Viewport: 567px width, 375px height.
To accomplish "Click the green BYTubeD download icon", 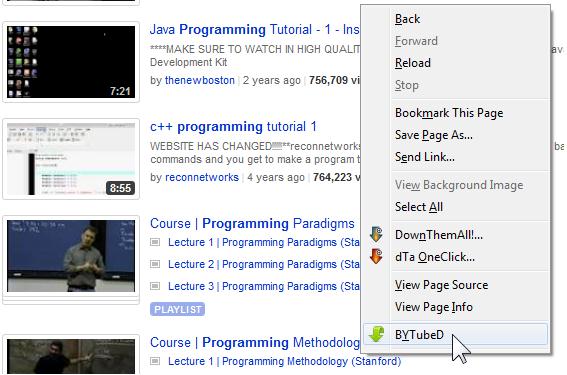I will (376, 334).
